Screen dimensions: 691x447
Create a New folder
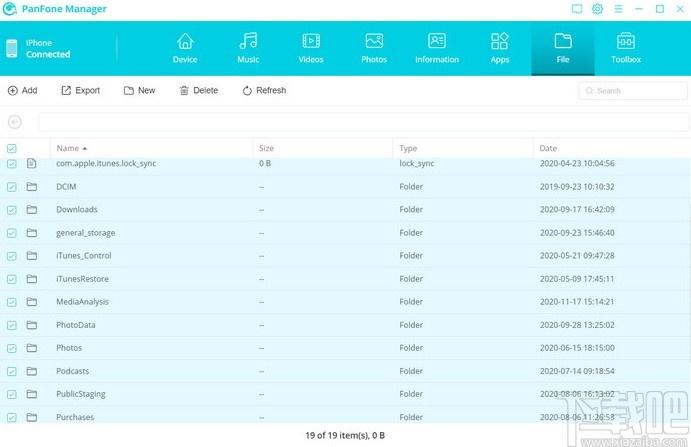coord(139,90)
